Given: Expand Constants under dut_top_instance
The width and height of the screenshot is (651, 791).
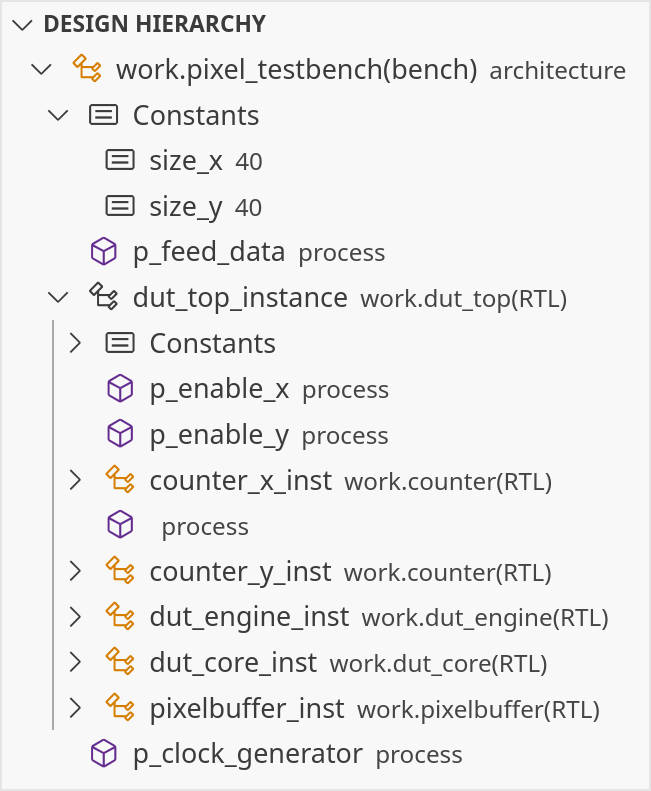Looking at the screenshot, I should tap(74, 343).
